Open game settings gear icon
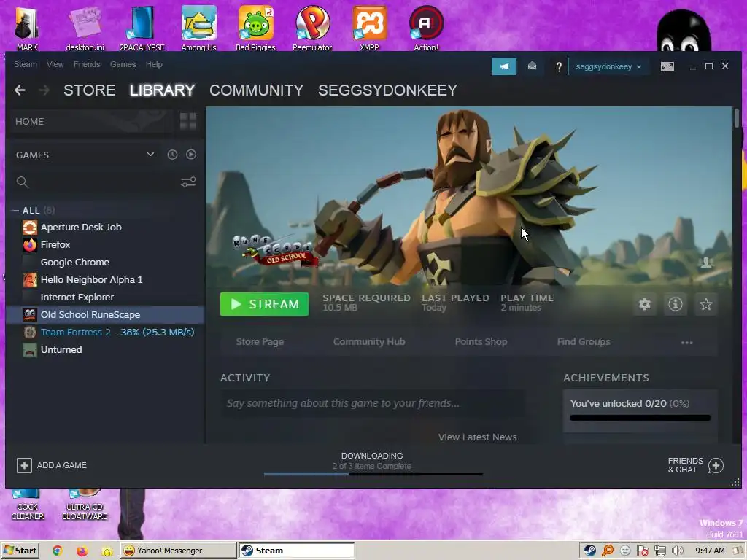747x560 pixels. (x=645, y=304)
